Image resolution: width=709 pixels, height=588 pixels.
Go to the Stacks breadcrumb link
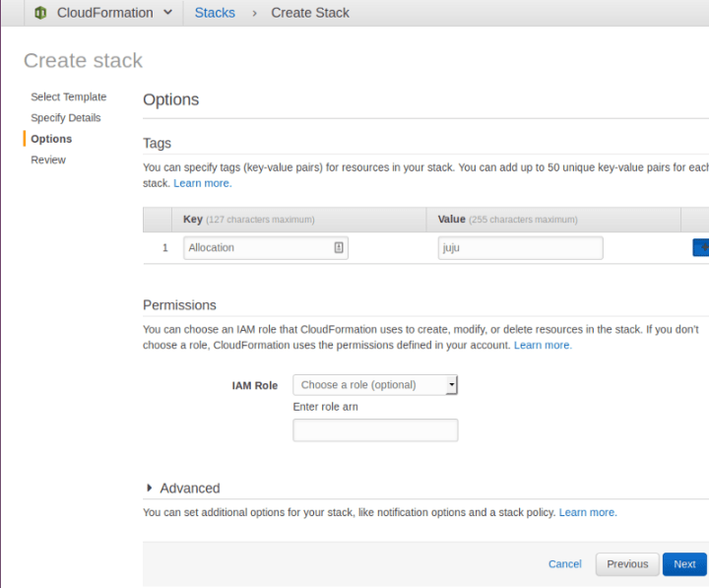(215, 13)
